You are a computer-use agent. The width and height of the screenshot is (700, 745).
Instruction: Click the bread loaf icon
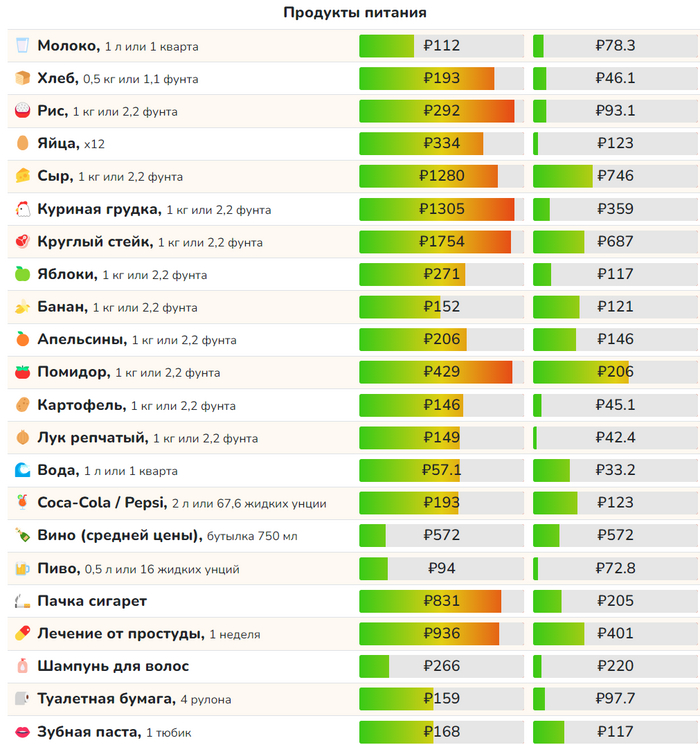tap(22, 78)
